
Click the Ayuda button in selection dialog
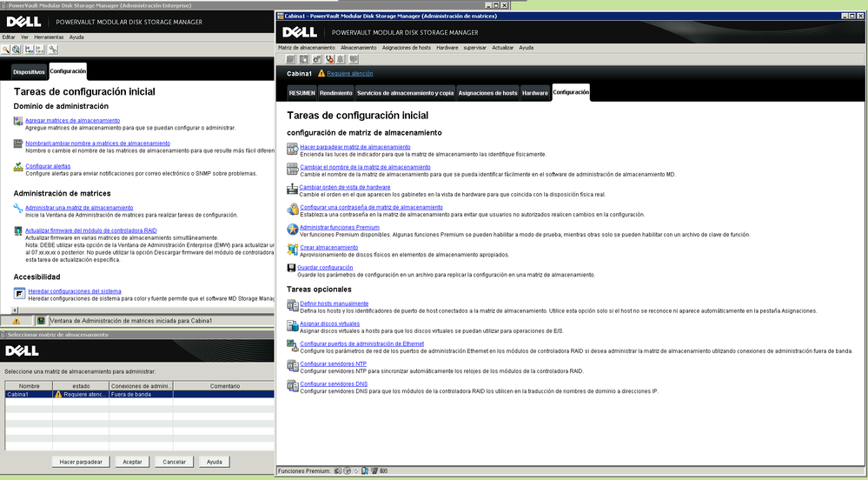tap(215, 462)
